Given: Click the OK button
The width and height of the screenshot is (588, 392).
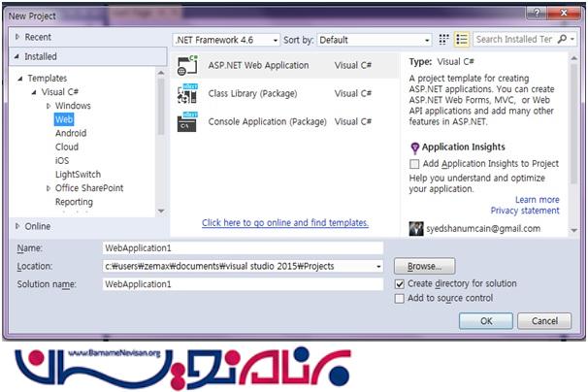Looking at the screenshot, I should point(486,321).
